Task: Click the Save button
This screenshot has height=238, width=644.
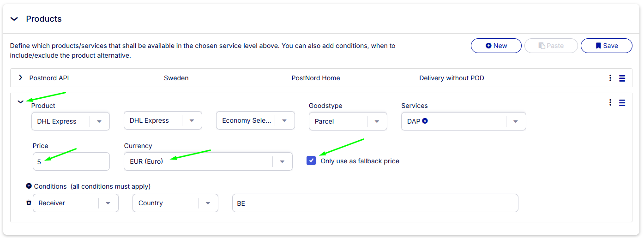Action: point(606,46)
